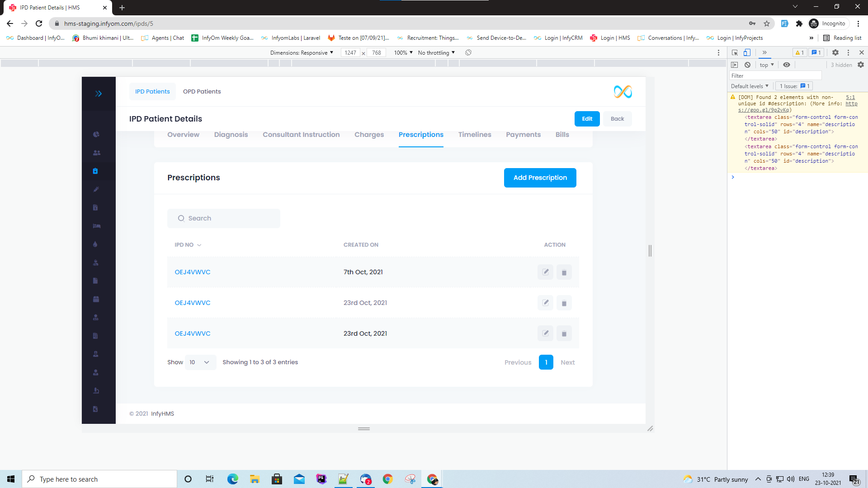868x488 pixels.
Task: Open the OPD Patients tab
Action: click(x=202, y=91)
